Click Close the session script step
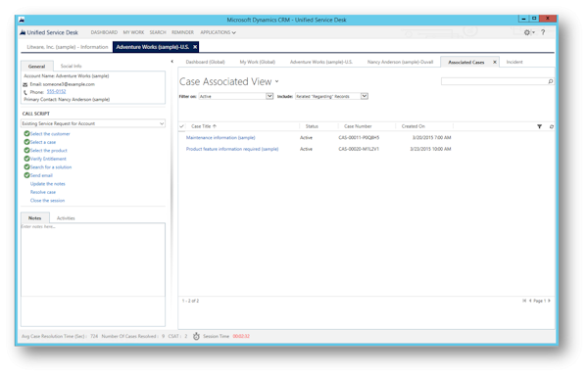 point(47,201)
